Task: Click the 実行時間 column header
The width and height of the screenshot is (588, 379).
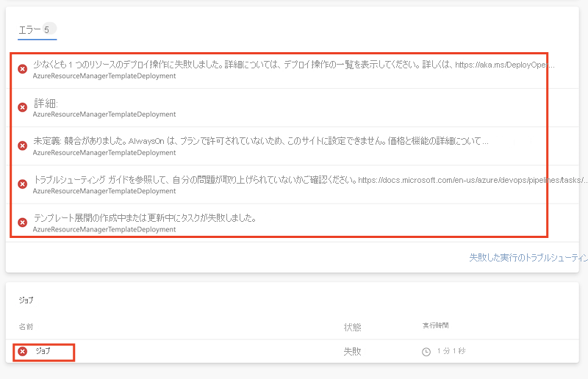Action: click(x=435, y=325)
